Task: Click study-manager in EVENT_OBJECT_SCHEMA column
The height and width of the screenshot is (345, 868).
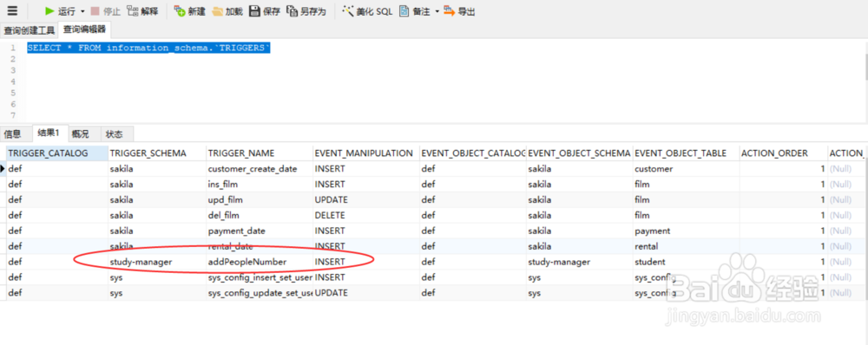Action: (579, 262)
